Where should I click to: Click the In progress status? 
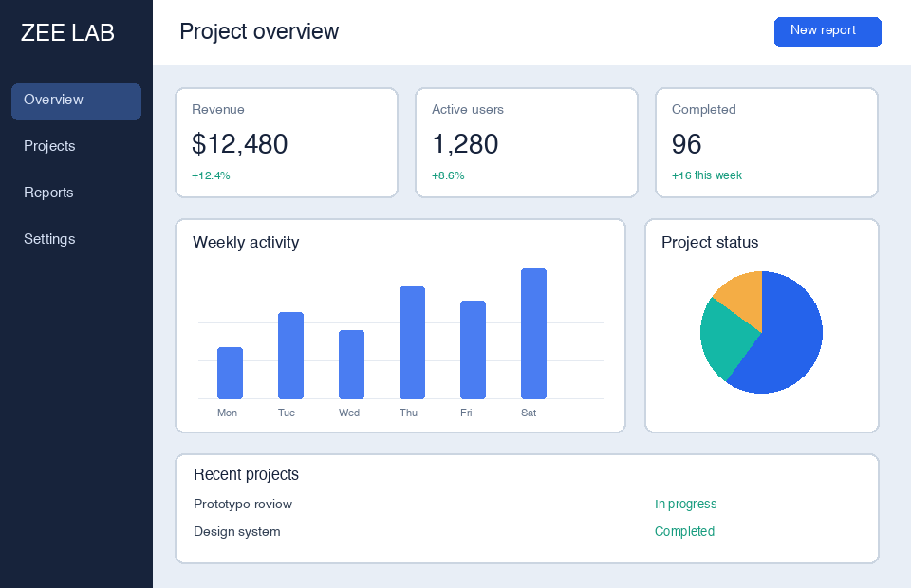click(x=685, y=504)
